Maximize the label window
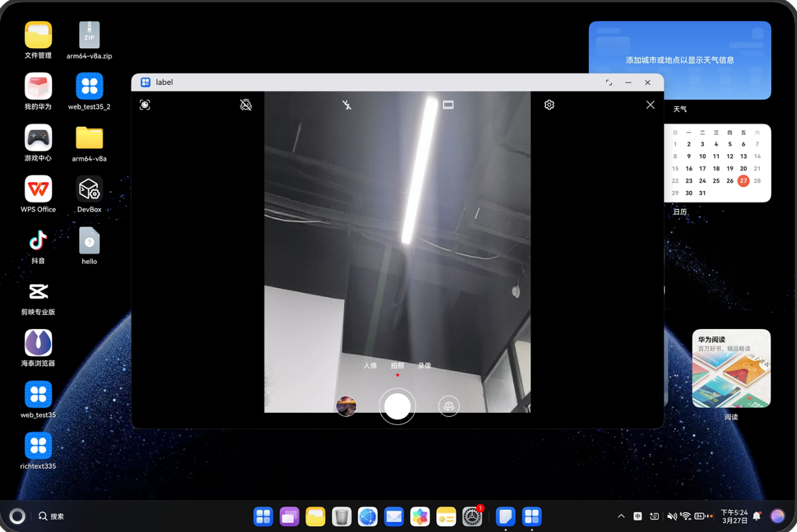Image resolution: width=797 pixels, height=532 pixels. 609,82
